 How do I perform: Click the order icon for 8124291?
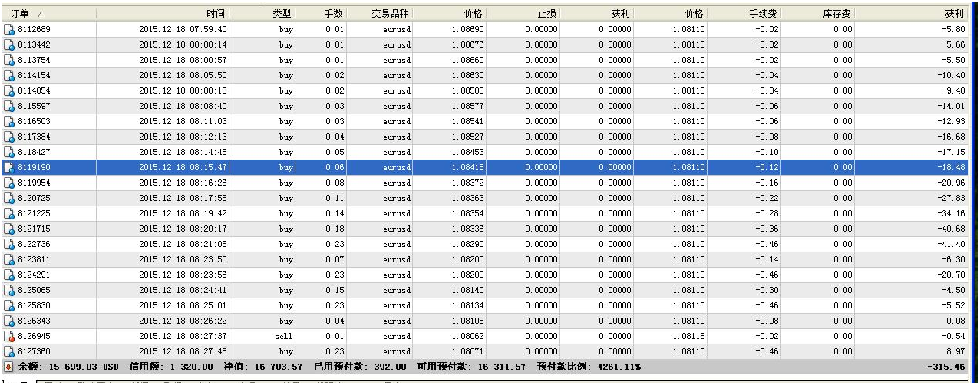click(9, 275)
